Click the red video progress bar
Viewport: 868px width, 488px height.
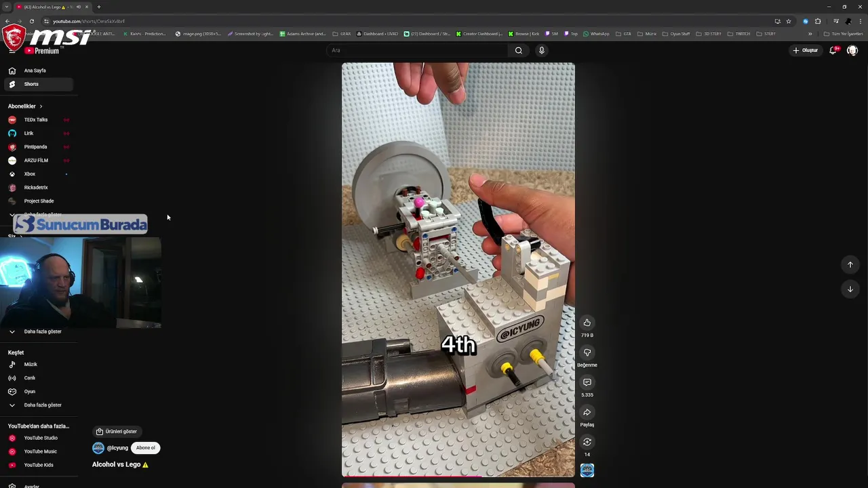click(412, 476)
